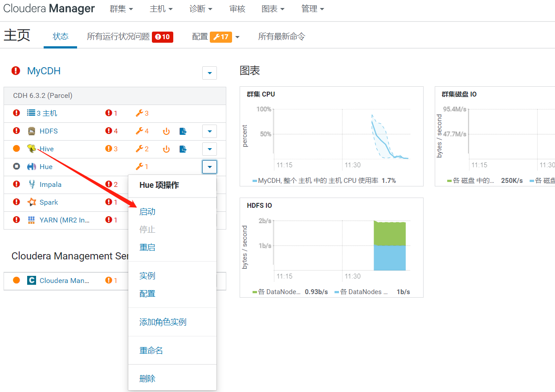Open Hive health warnings badge 3
This screenshot has height=392, width=555.
coord(111,149)
